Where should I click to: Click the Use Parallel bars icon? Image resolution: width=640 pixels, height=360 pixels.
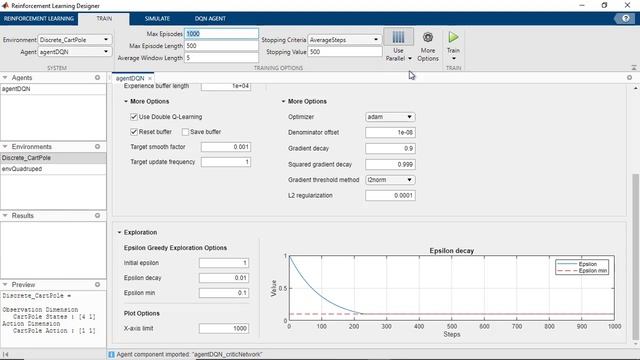pos(398,38)
